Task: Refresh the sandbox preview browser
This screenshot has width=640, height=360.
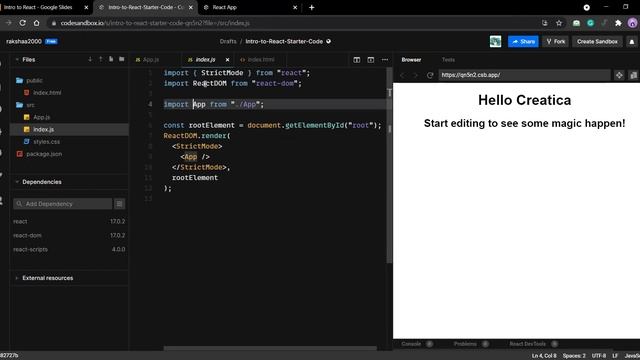Action: (430, 75)
